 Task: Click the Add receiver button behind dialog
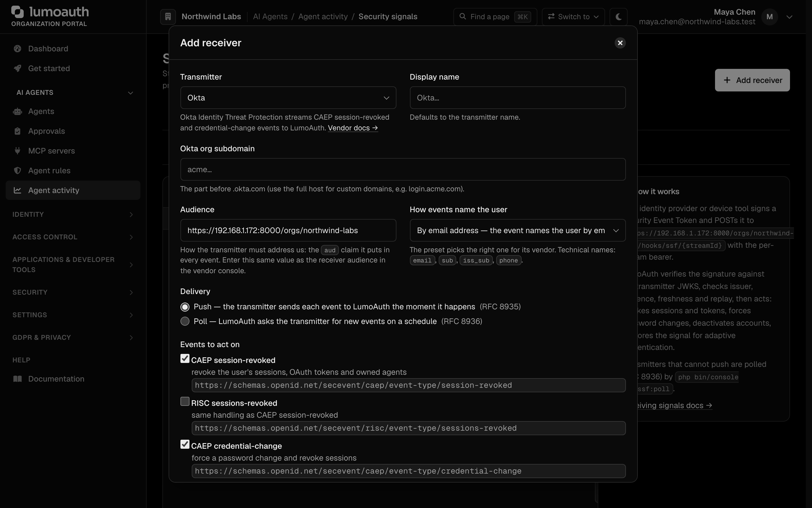pyautogui.click(x=752, y=80)
